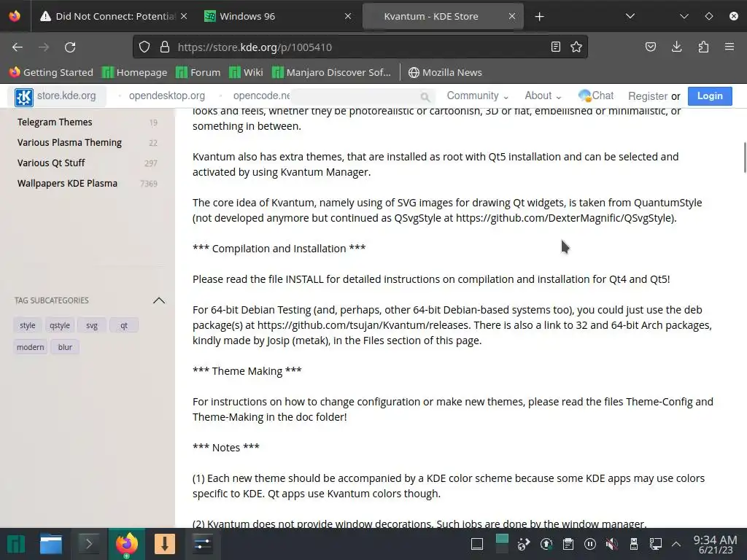Open the Community dropdown menu
747x560 pixels.
[477, 96]
